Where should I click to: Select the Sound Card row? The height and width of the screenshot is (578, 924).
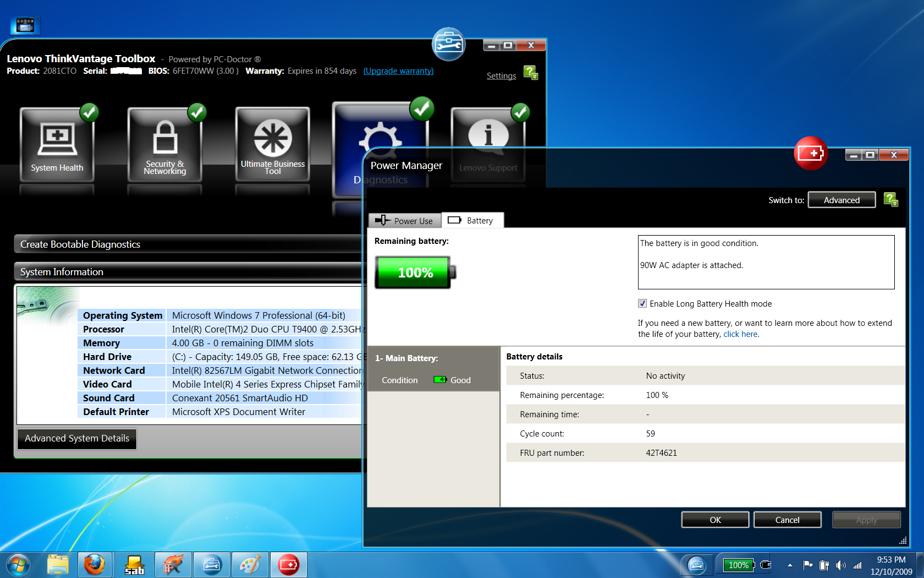[x=220, y=398]
